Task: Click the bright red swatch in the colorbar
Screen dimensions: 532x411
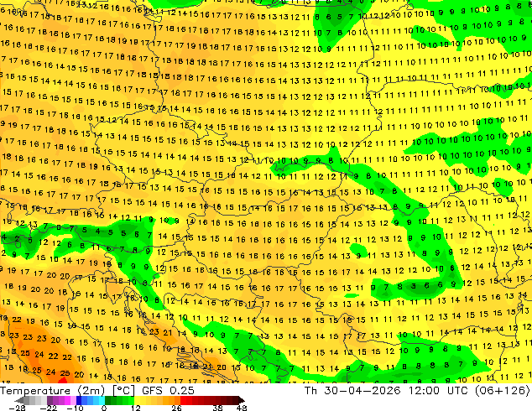Action: tap(183, 400)
